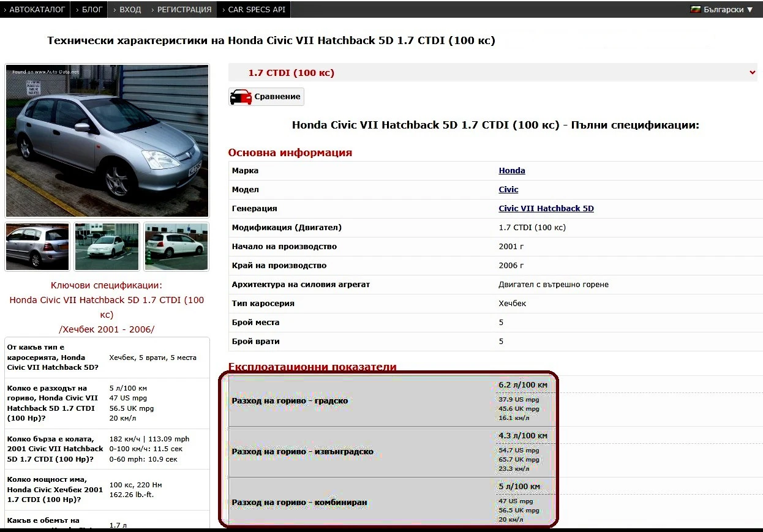Image resolution: width=763 pixels, height=532 pixels.
Task: Click the page title Технически характеристики heading
Action: pyautogui.click(x=271, y=40)
